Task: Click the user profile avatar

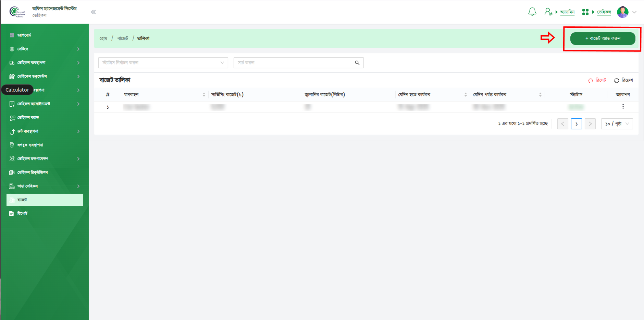Action: pos(622,12)
